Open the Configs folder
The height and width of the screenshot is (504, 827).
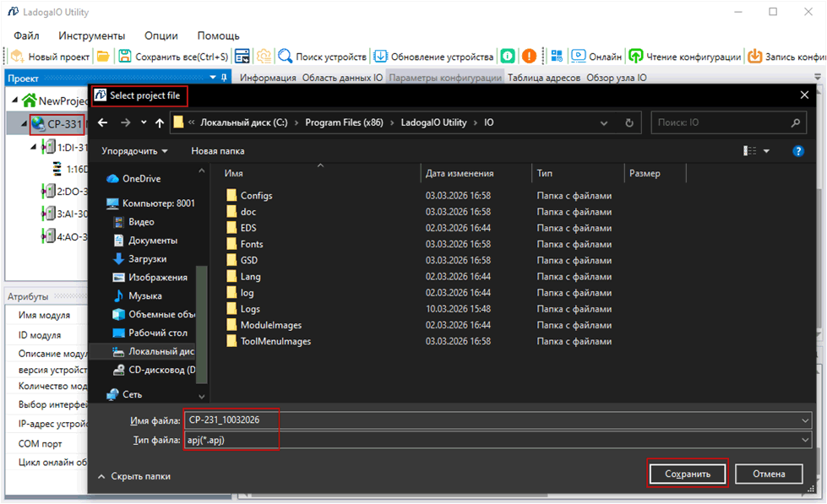point(256,196)
